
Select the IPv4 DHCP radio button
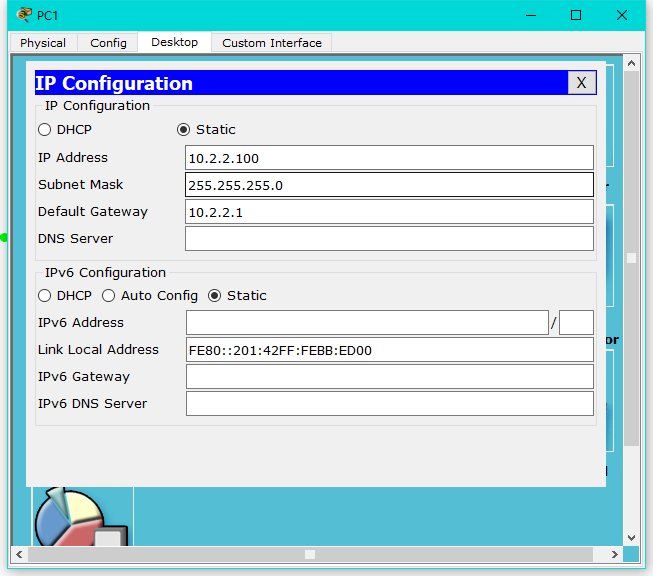point(45,130)
